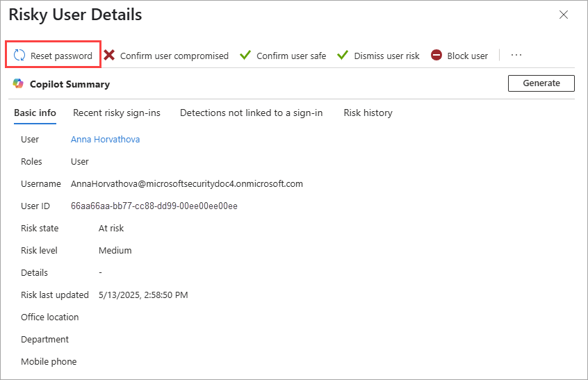Choose the Confirm user safe action
Image resolution: width=588 pixels, height=380 pixels.
click(291, 56)
